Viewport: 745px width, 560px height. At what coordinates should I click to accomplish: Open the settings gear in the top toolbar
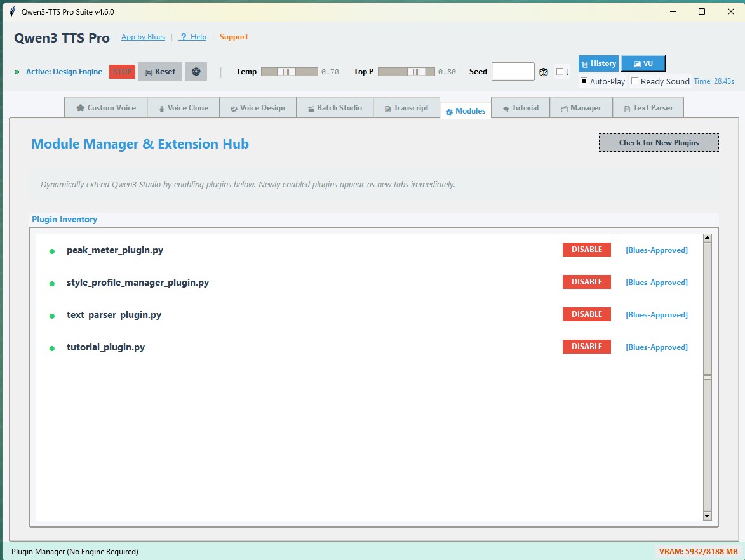tap(196, 71)
